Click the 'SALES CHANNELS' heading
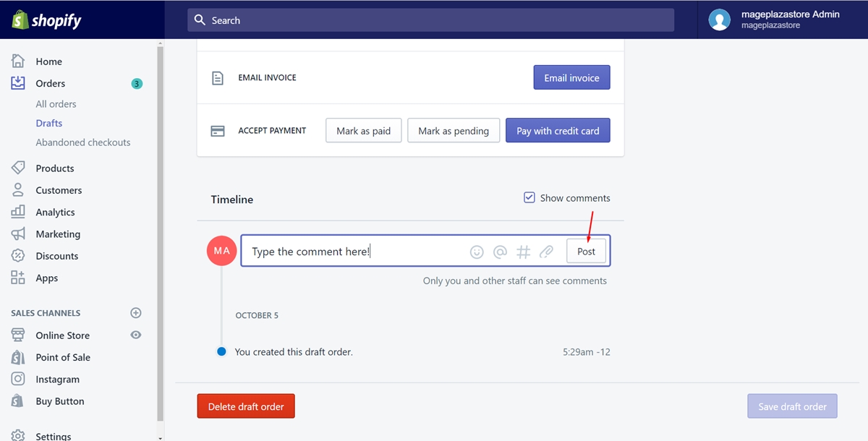The image size is (868, 441). tap(46, 313)
